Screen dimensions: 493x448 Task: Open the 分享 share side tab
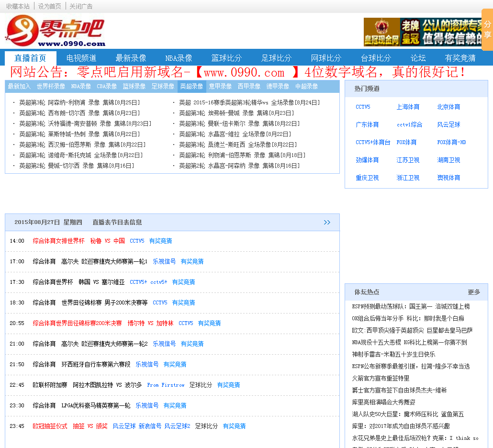[487, 30]
